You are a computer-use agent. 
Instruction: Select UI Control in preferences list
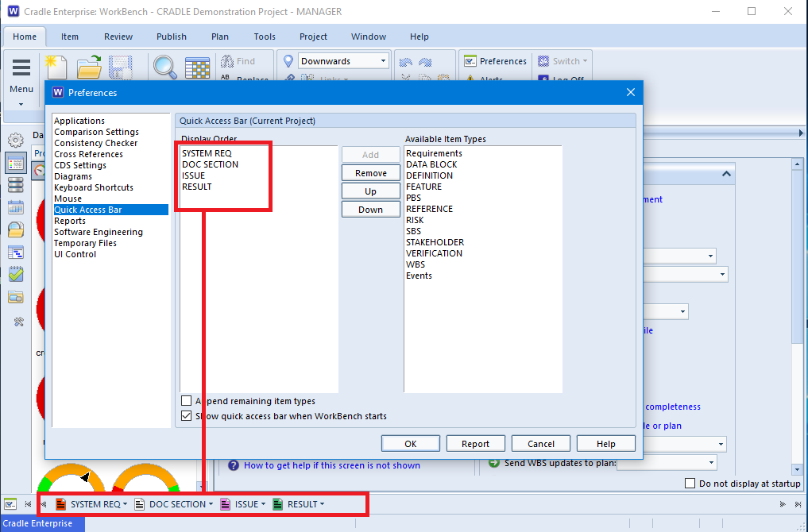point(75,254)
